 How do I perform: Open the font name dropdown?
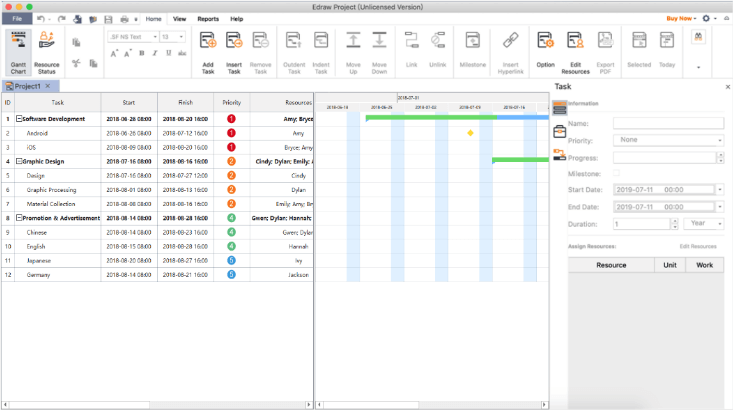point(155,37)
